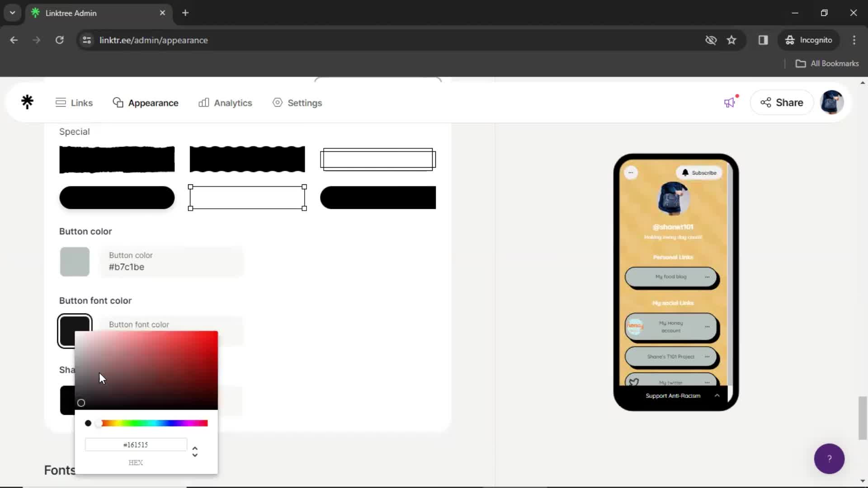The height and width of the screenshot is (488, 868).
Task: Click the Share button
Action: [782, 103]
